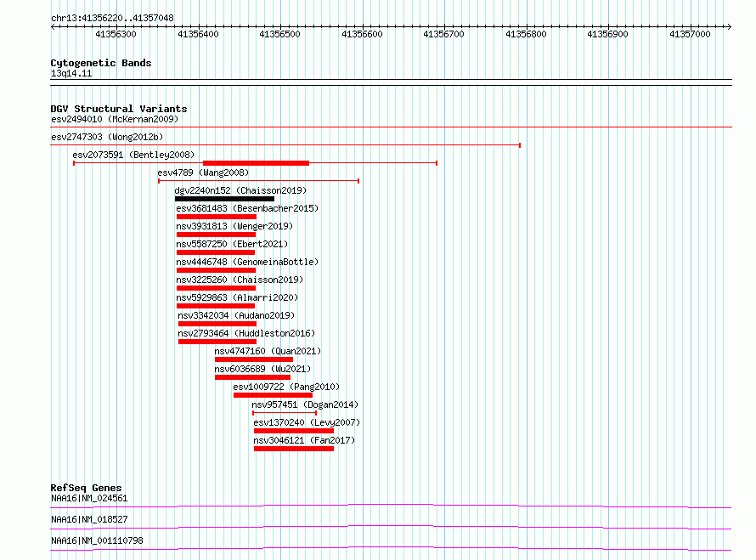The image size is (756, 560).
Task: Click the DGV Structural Variants track heading
Action: pyautogui.click(x=119, y=109)
